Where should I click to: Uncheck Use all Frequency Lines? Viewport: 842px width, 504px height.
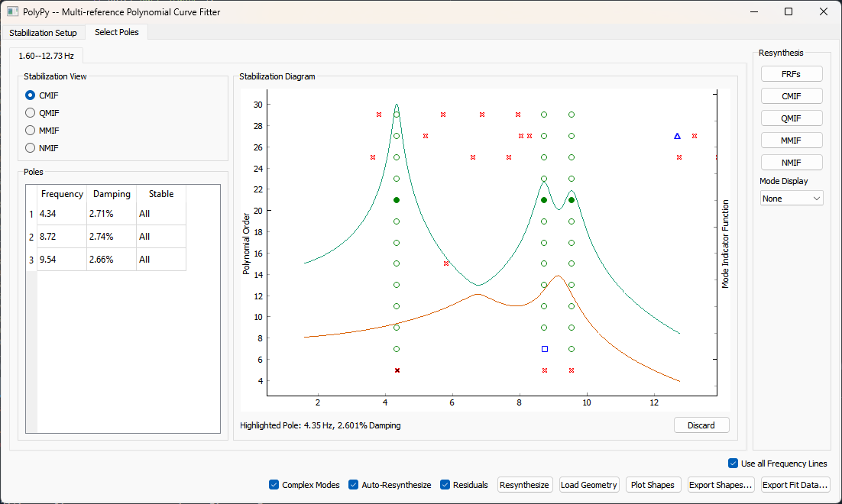point(734,464)
